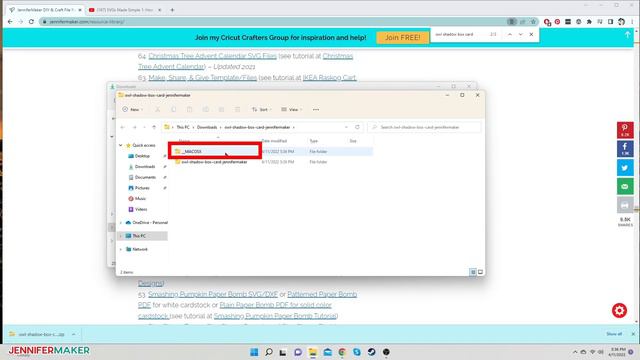Go up one folder level in Explorer

(154, 127)
